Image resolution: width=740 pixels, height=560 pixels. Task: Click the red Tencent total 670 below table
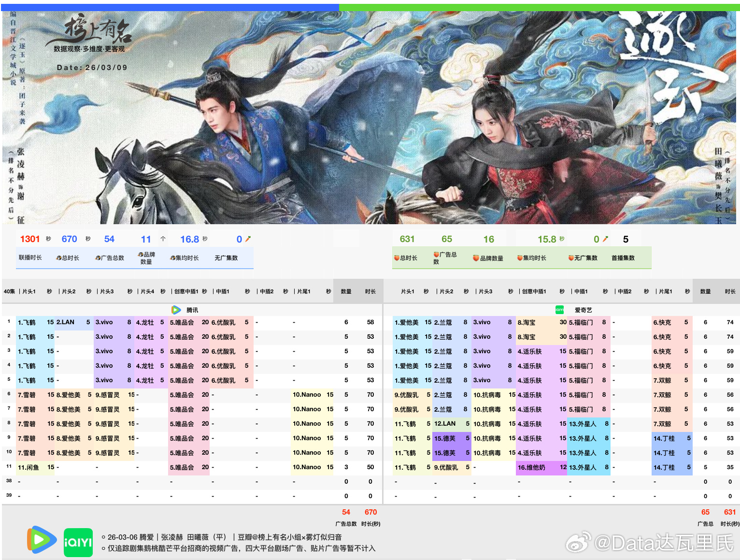click(x=371, y=512)
